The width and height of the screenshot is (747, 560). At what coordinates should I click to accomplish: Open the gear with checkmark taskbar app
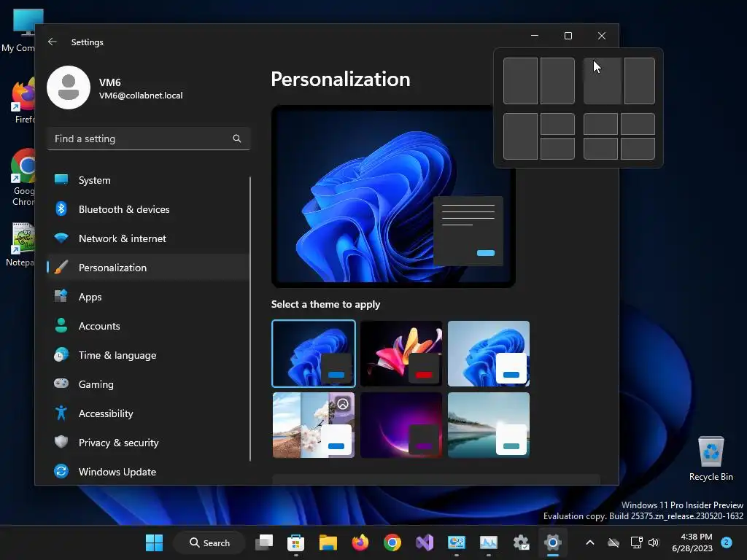coord(521,542)
